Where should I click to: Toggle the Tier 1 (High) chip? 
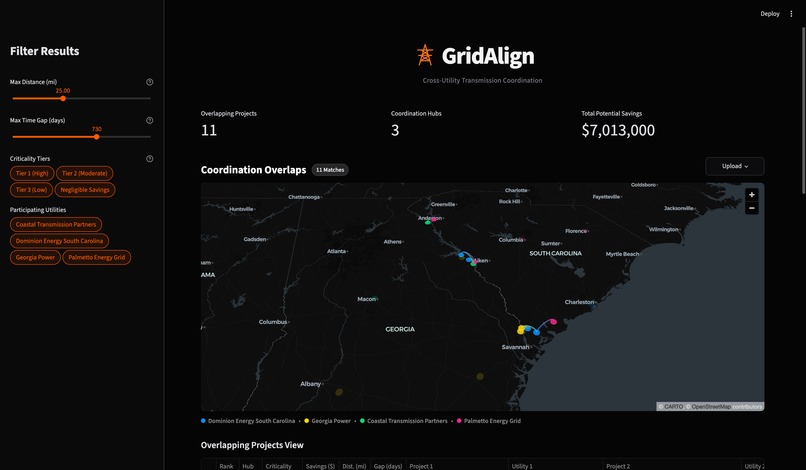(32, 173)
